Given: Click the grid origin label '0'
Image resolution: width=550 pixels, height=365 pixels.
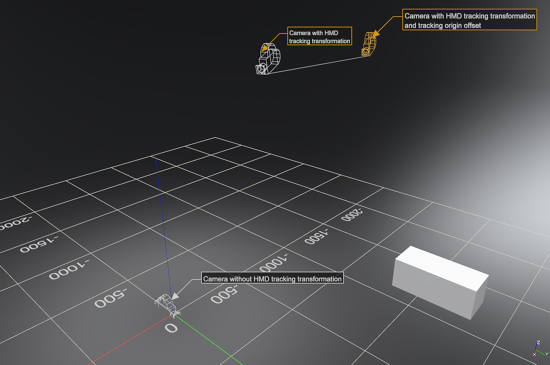Looking at the screenshot, I should 171,328.
